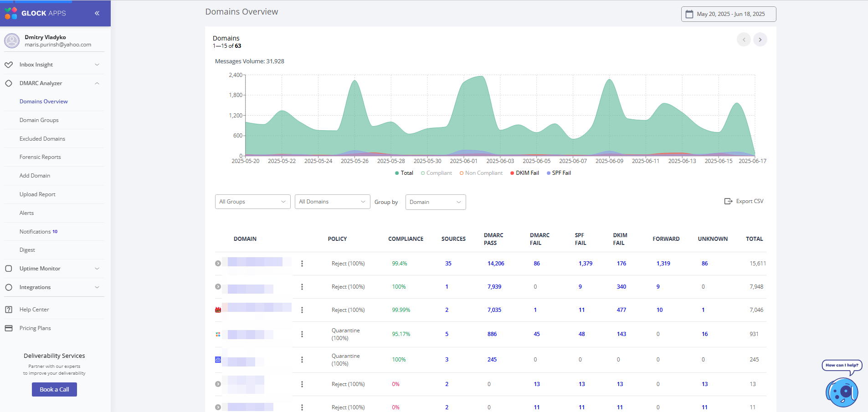Viewport: 868px width, 412px height.
Task: Open three-dot menu for first domain row
Action: tap(302, 264)
